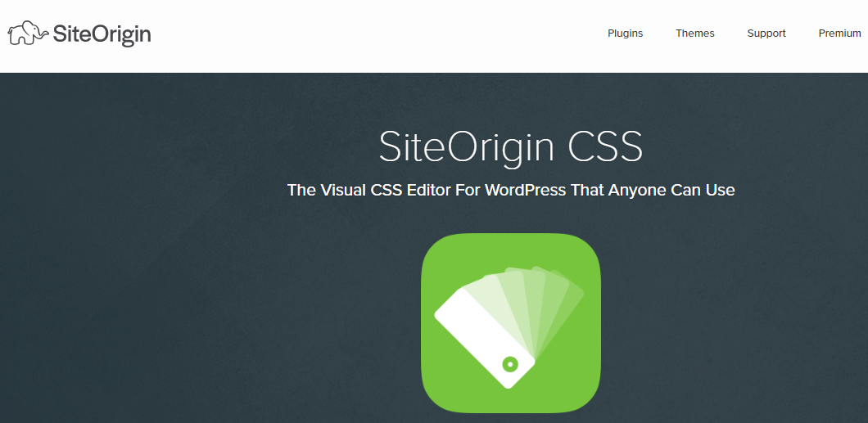Open the Themes menu item
Image resolution: width=868 pixels, height=423 pixels.
pos(694,34)
